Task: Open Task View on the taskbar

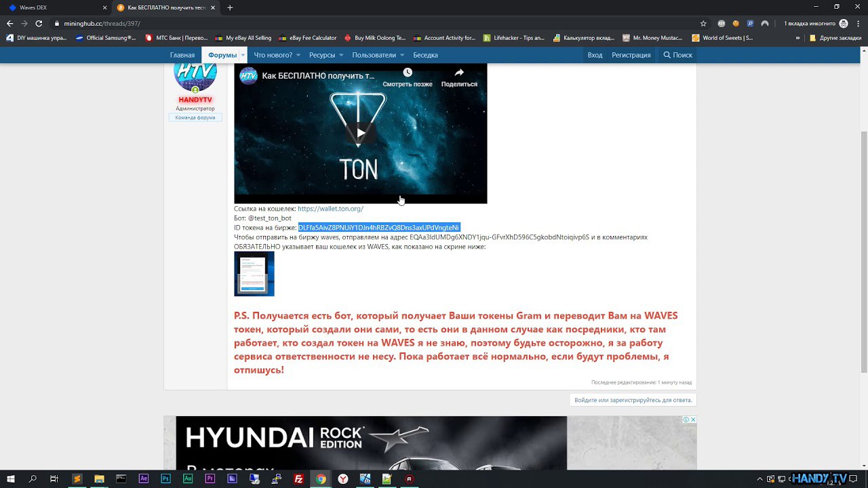Action: point(54,479)
